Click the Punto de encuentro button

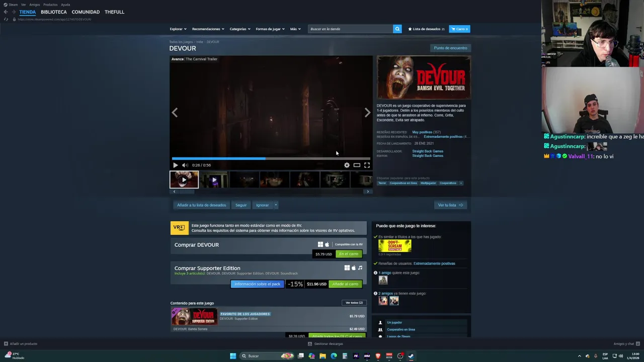pyautogui.click(x=450, y=48)
